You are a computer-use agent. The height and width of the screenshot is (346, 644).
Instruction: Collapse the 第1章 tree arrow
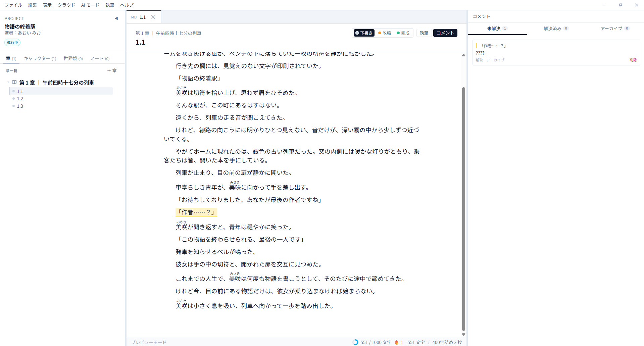pyautogui.click(x=8, y=82)
